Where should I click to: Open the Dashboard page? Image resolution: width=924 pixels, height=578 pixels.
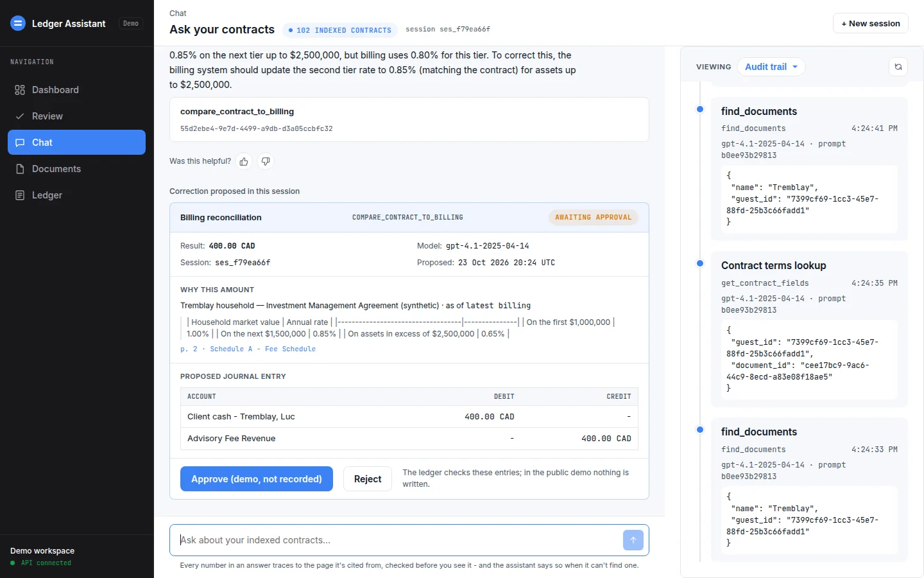(76, 90)
